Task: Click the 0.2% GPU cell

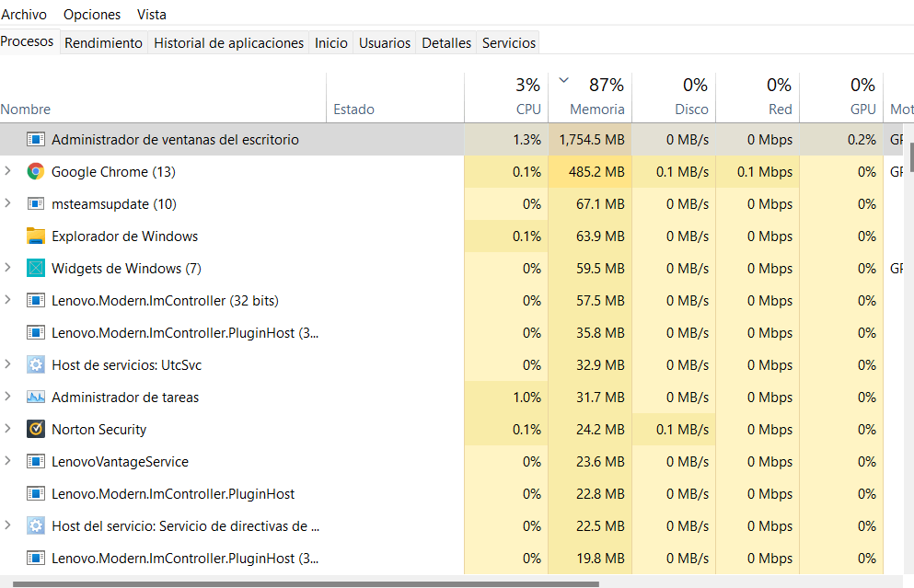Action: click(x=841, y=139)
